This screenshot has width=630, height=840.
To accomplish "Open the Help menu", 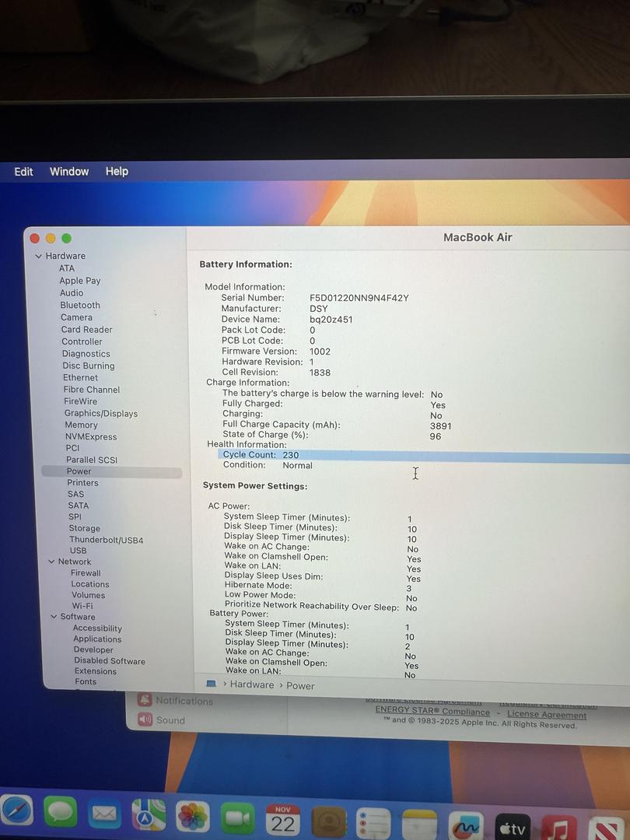I will pyautogui.click(x=117, y=171).
